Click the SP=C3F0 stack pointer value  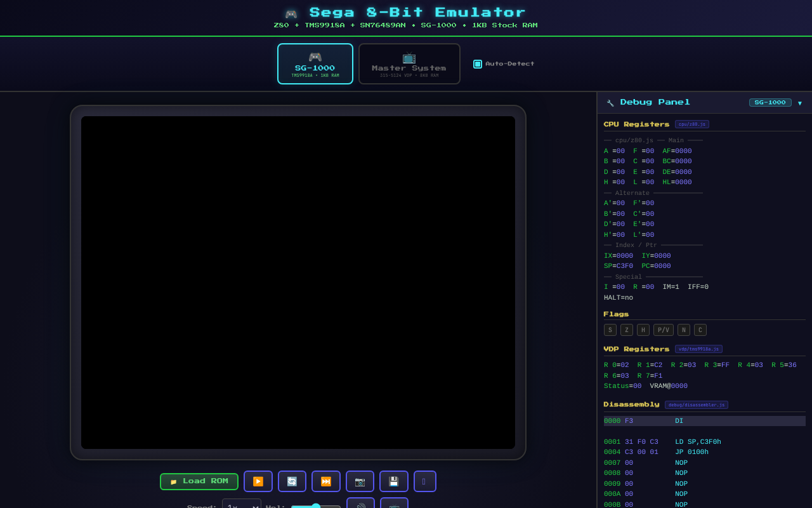[x=619, y=266]
